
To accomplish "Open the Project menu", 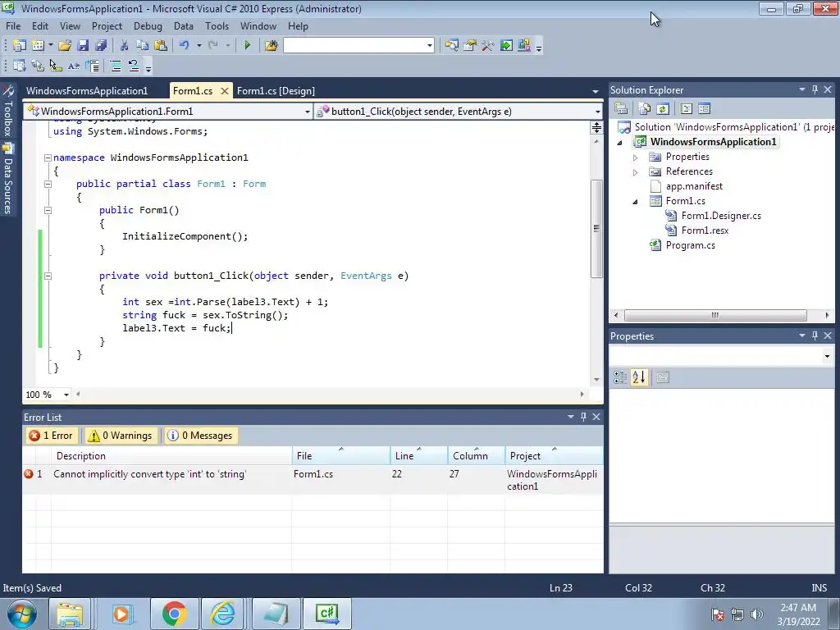I will [107, 25].
